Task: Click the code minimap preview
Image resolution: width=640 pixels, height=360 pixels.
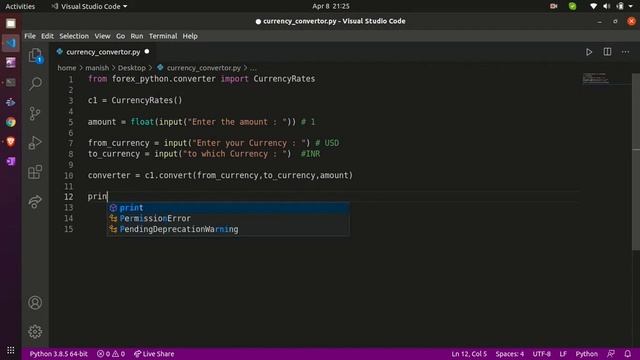Action: point(596,78)
